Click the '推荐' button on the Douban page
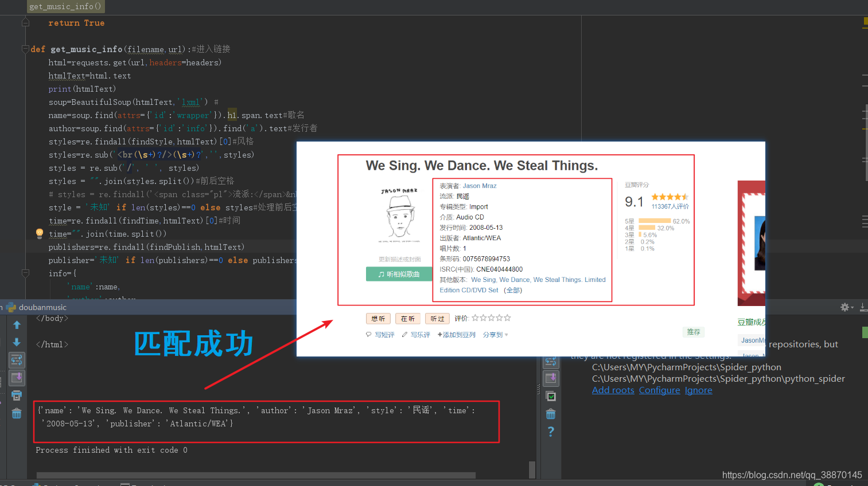868x486 pixels. [694, 332]
